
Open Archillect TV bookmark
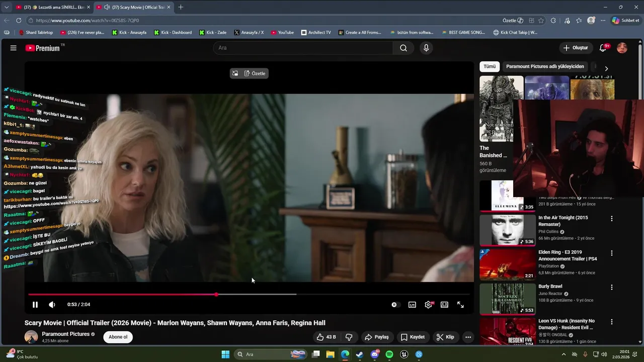(x=316, y=33)
